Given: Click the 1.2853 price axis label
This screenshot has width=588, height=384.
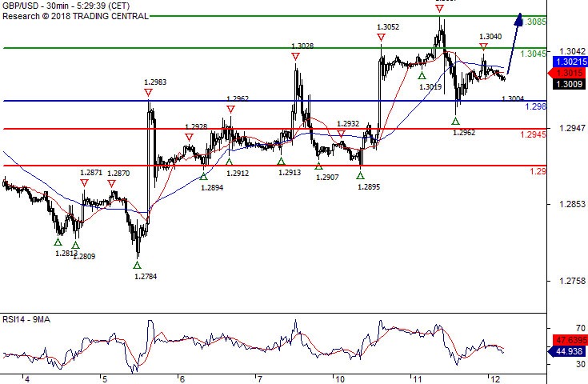Looking at the screenshot, I should coord(572,204).
